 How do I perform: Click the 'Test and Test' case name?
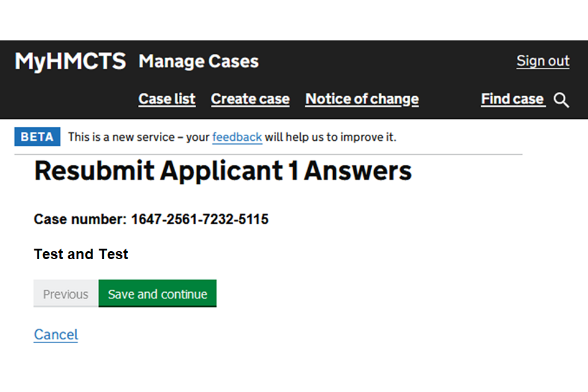tap(81, 254)
